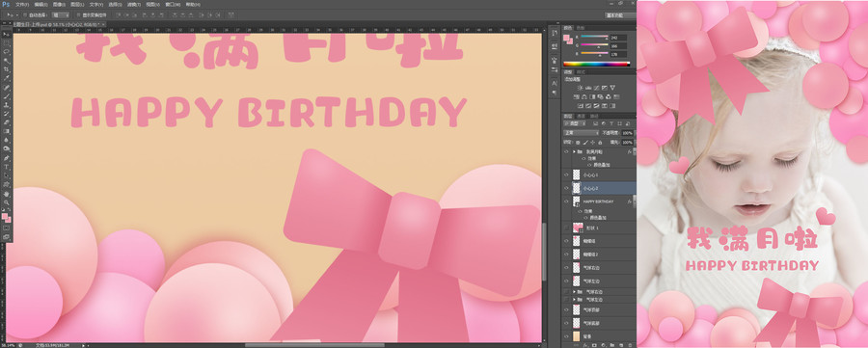Screen dimensions: 868x348
Task: Select the Hand tool
Action: click(x=7, y=193)
